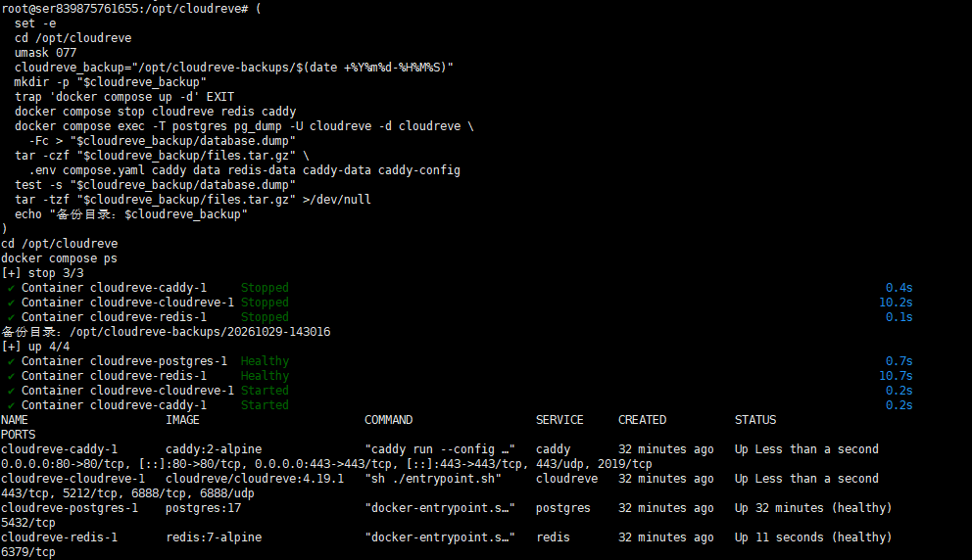The height and width of the screenshot is (560, 972).
Task: Click 'Up 32 minutes (healthy)' status cell
Action: (x=813, y=508)
